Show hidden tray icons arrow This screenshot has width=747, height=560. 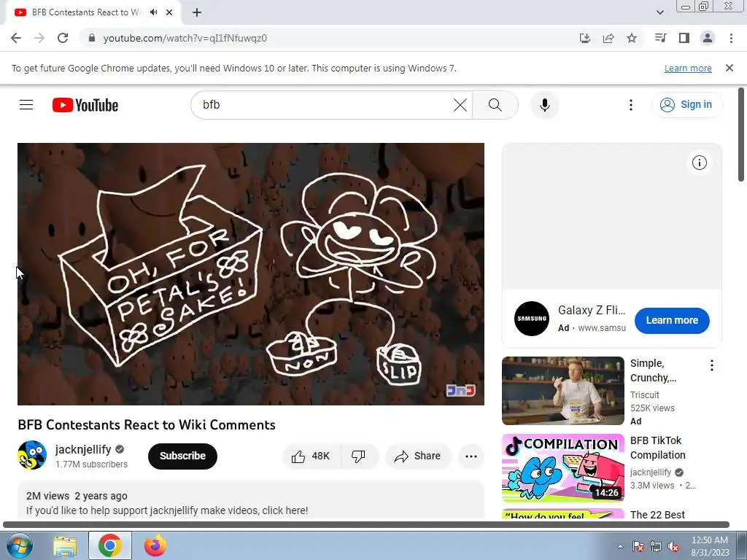620,547
